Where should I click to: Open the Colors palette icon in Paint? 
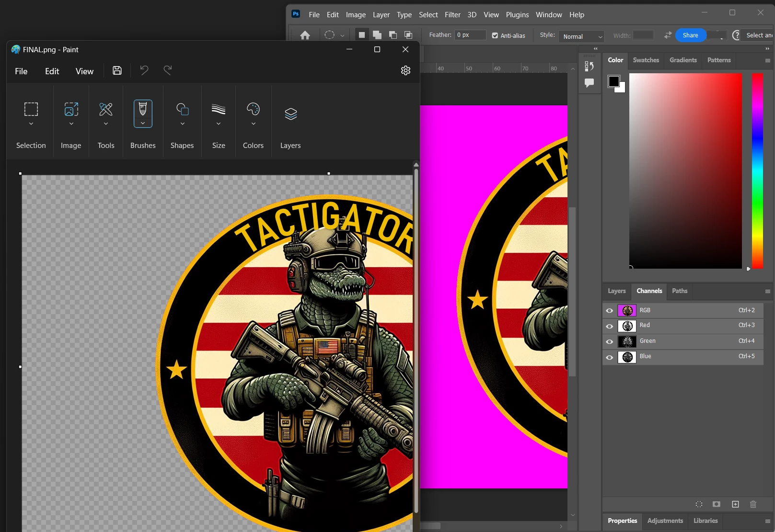[253, 109]
